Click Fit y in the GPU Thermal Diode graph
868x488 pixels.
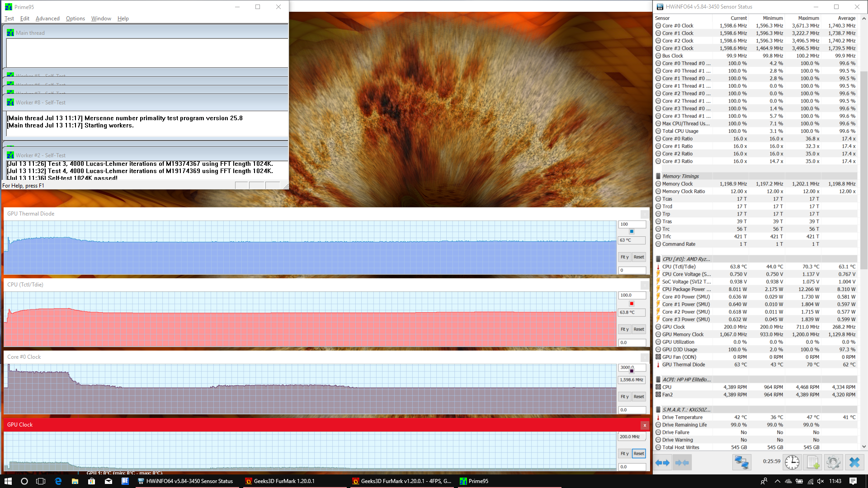pyautogui.click(x=624, y=257)
